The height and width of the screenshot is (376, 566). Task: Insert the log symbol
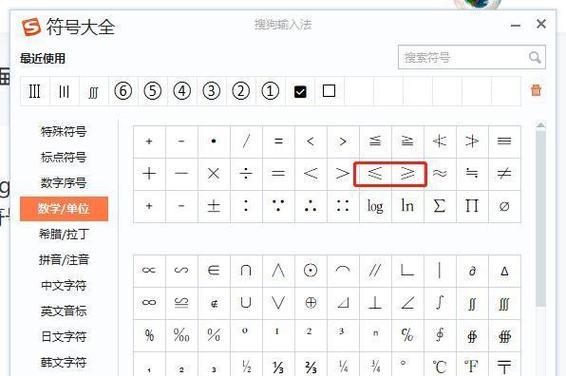[375, 206]
